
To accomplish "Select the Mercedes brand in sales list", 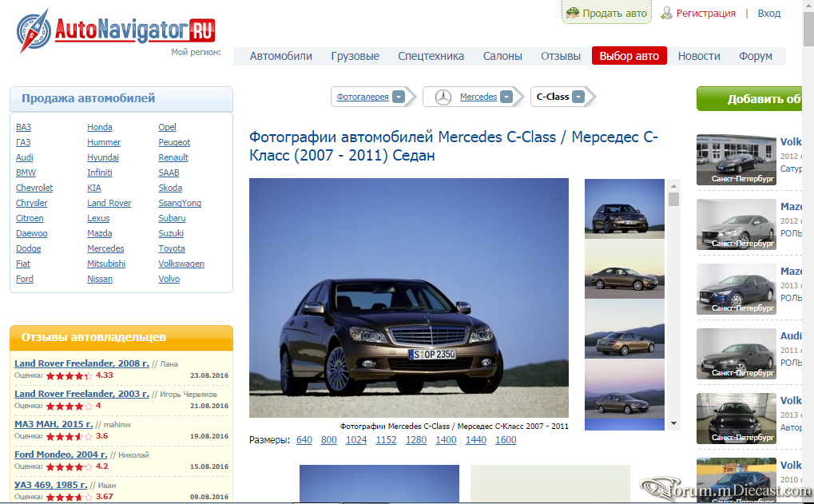I will [105, 248].
